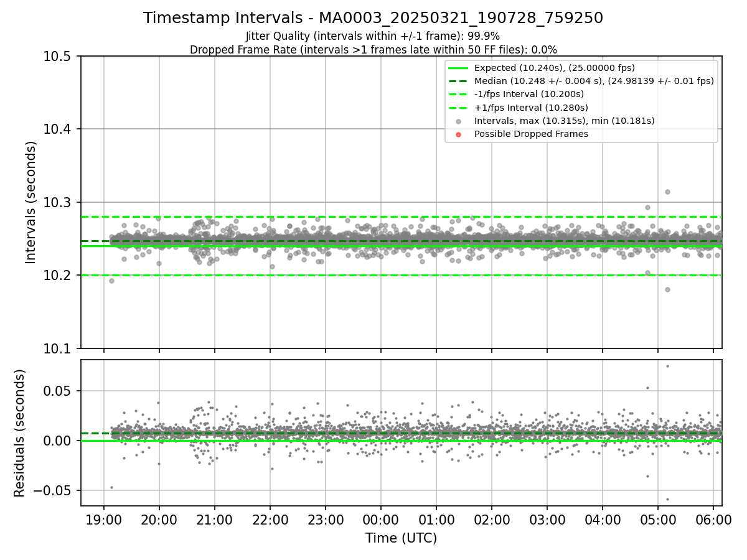Click the plot title 'Timestamp Intervals - MA0003_20250321_190728_759250'
The width and height of the screenshot is (747, 560).
(x=373, y=18)
